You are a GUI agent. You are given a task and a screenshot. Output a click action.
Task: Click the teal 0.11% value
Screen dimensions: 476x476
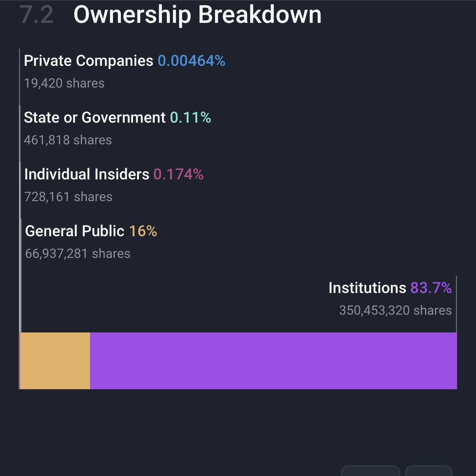190,118
